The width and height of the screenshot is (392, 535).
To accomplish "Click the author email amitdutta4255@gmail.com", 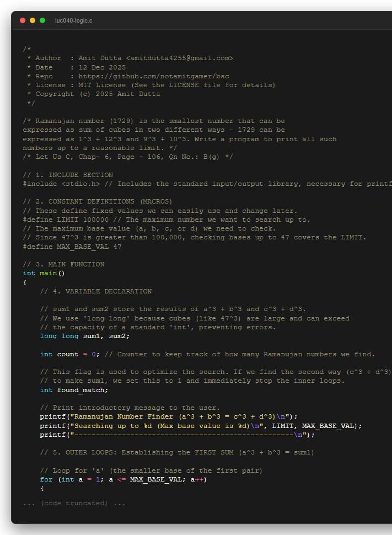I will [x=179, y=58].
